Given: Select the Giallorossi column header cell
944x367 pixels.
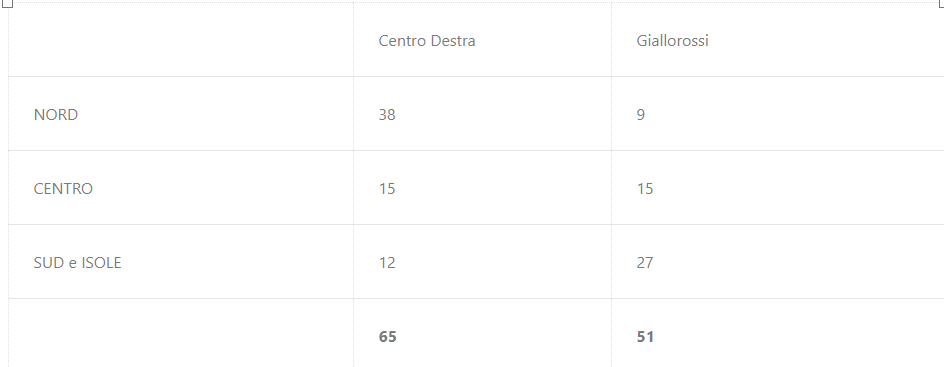Looking at the screenshot, I should tap(777, 40).
